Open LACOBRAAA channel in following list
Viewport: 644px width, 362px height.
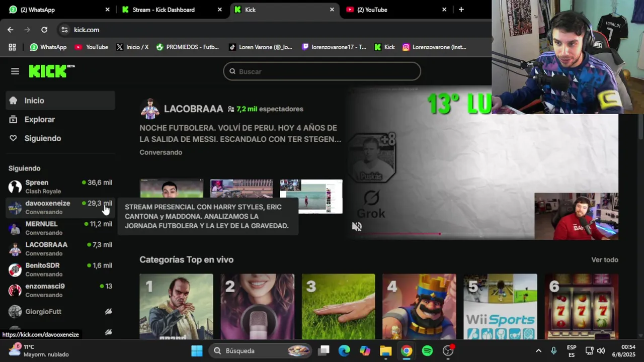tap(60, 249)
